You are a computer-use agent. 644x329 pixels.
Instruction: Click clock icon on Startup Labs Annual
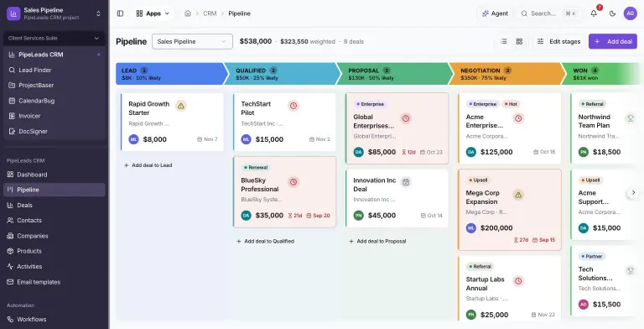pyautogui.click(x=518, y=281)
